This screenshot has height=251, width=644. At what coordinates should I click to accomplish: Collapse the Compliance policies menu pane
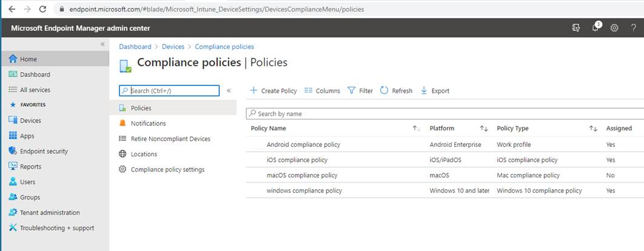coord(229,90)
